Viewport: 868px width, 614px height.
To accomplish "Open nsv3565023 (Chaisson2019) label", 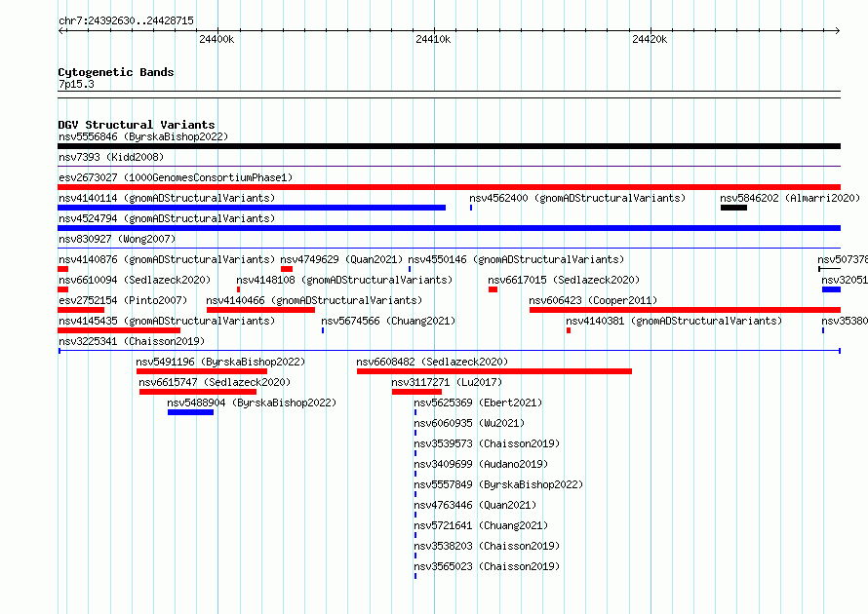I will click(487, 566).
